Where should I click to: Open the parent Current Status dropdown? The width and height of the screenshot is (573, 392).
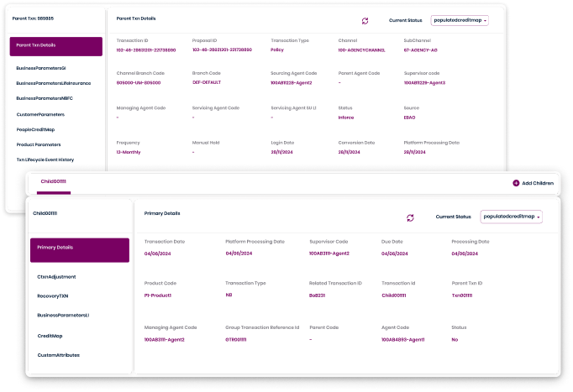(460, 20)
